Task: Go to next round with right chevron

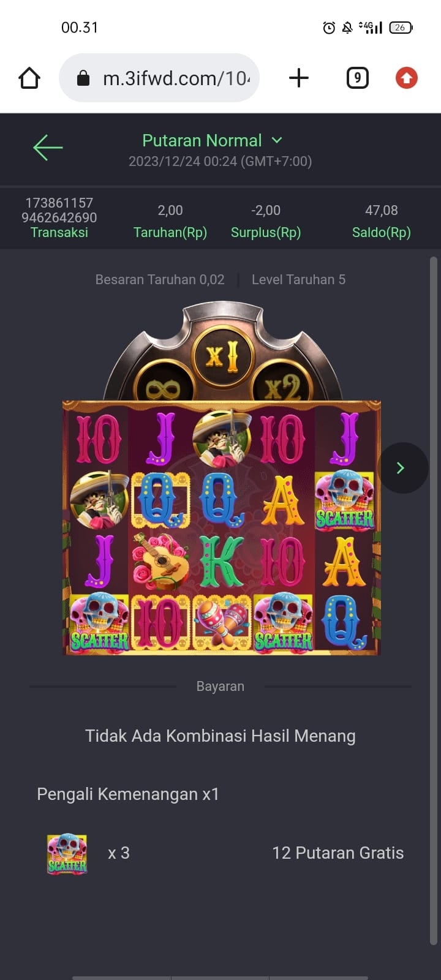Action: 401,468
